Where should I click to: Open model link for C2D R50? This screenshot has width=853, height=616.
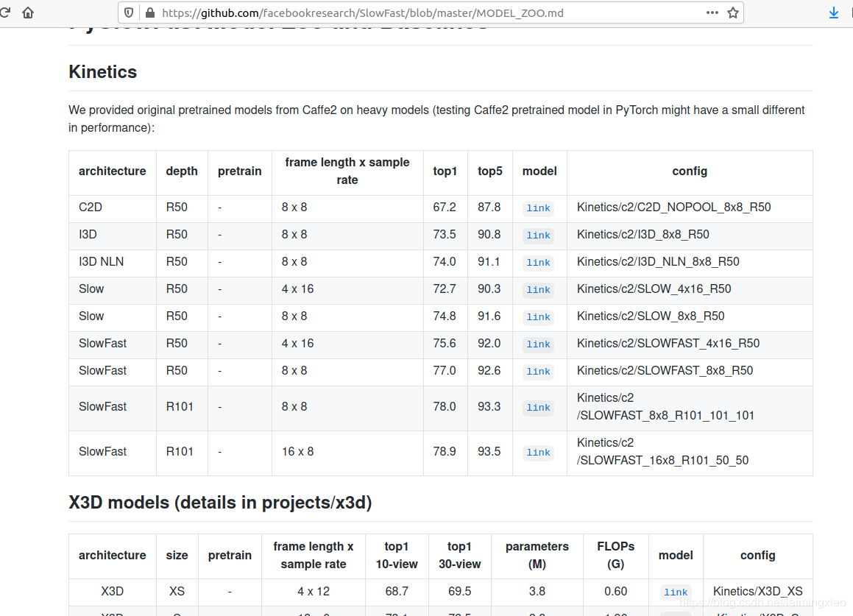(538, 208)
